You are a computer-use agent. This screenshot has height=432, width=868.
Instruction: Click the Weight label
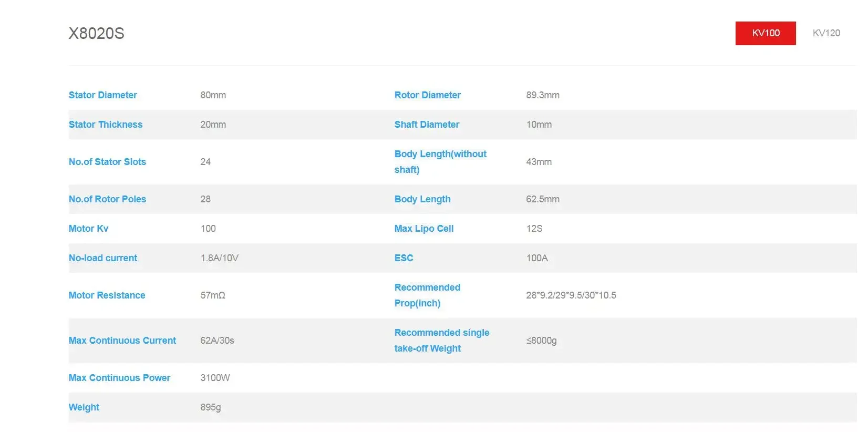(84, 407)
